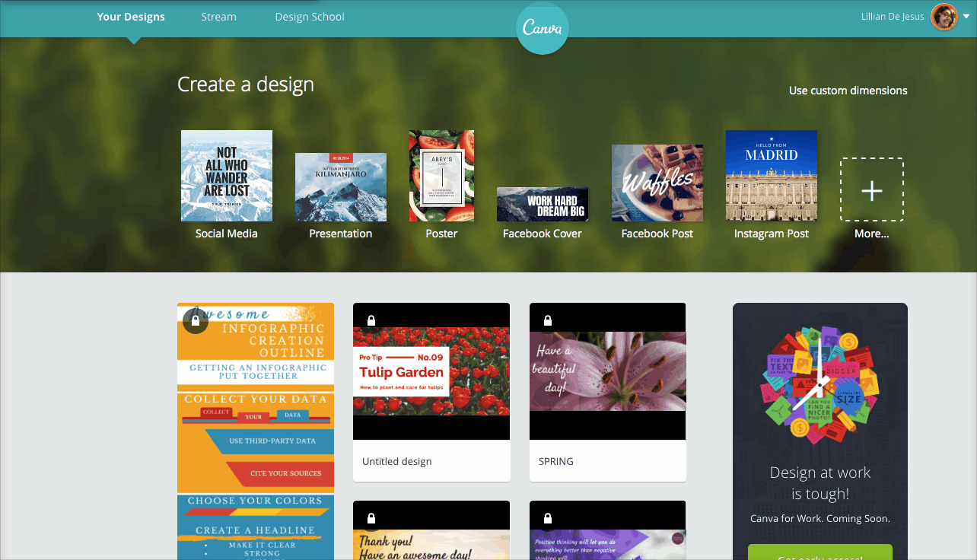Choose the Poster design thumbnail
This screenshot has height=560, width=977.
pos(441,176)
